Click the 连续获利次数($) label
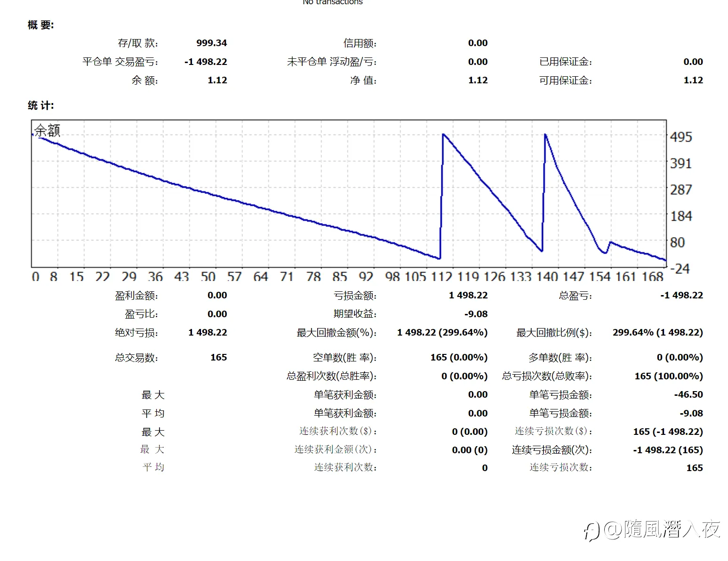The height and width of the screenshot is (561, 728). point(338,431)
